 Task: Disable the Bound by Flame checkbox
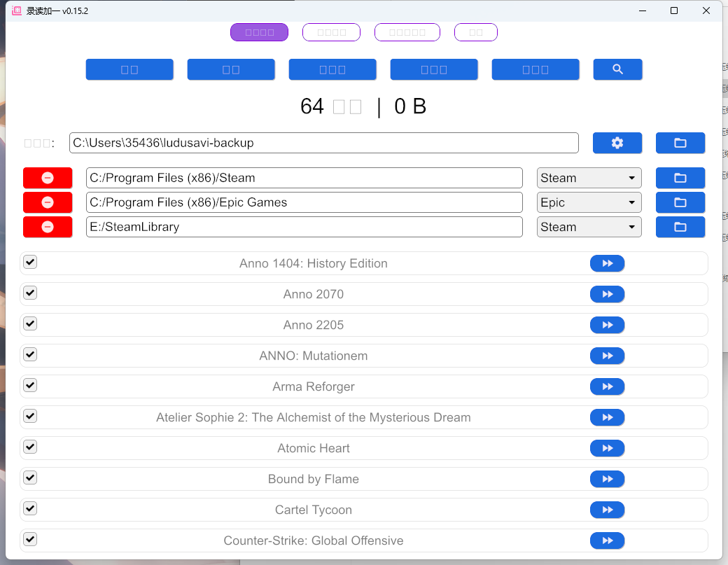[x=30, y=477]
